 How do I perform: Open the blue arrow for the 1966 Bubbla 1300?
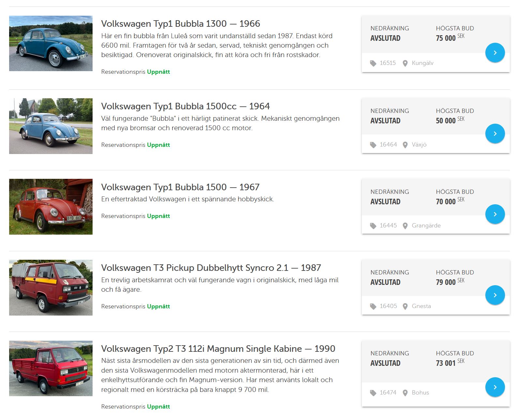click(x=495, y=53)
